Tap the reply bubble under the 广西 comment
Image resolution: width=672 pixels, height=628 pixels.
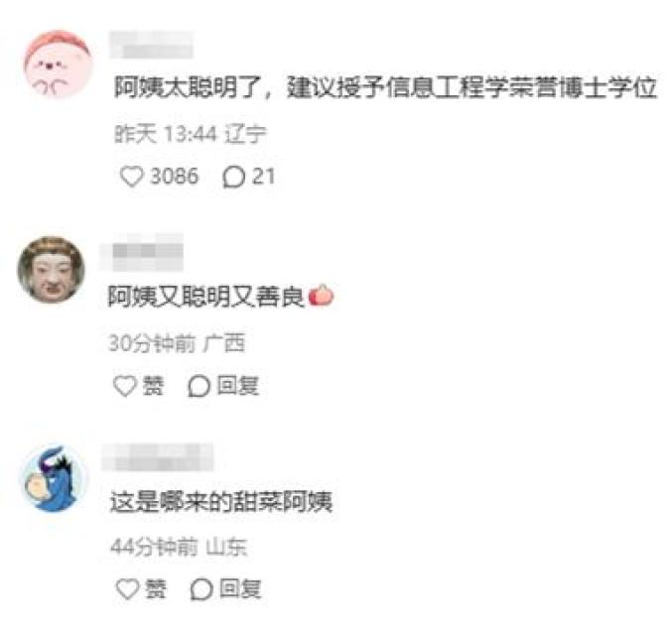(199, 386)
